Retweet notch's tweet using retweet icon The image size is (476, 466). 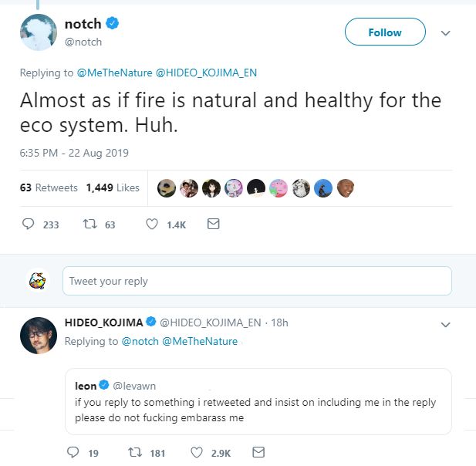(90, 224)
